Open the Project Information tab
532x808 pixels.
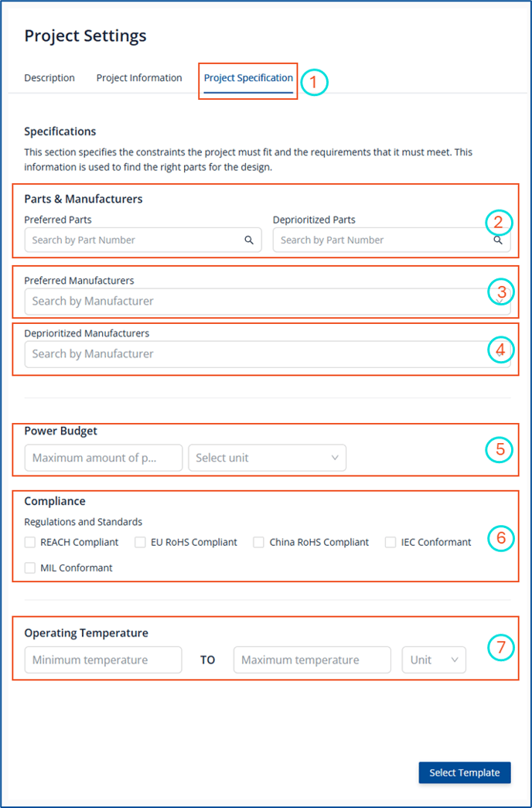click(139, 78)
